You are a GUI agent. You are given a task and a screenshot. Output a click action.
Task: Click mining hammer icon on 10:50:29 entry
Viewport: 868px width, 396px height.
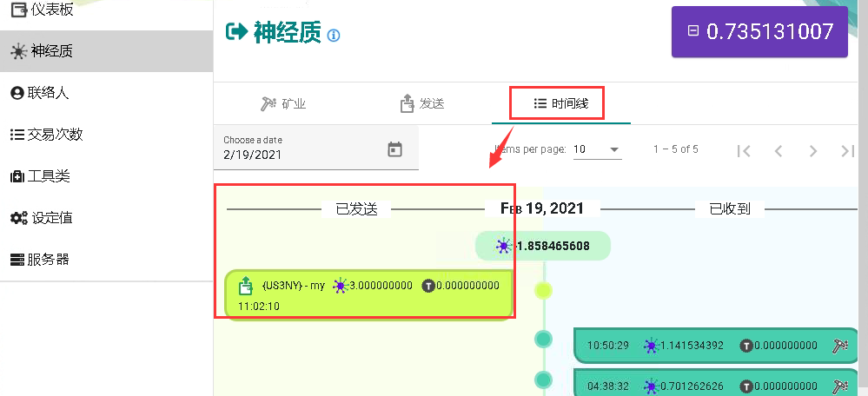coord(840,346)
